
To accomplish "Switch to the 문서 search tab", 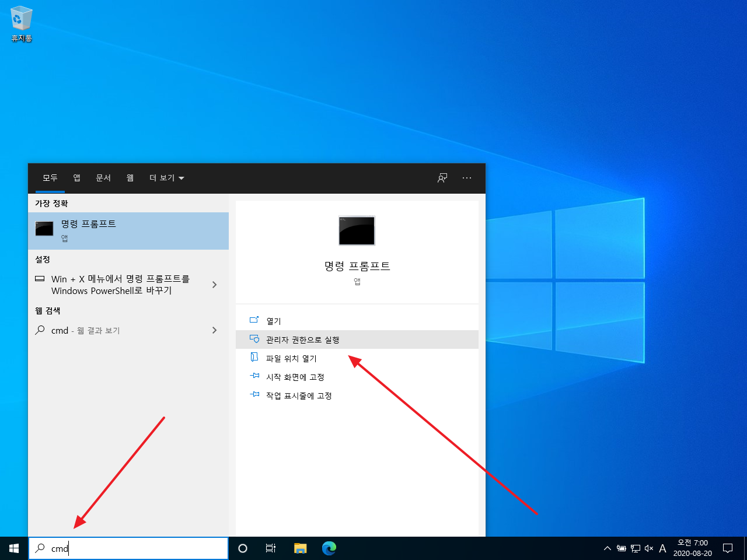I will coord(103,178).
